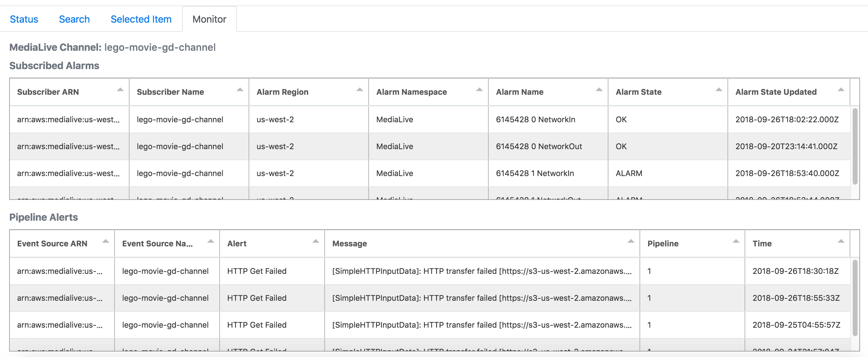The width and height of the screenshot is (868, 357).
Task: Sort pipeline alerts by Time arrow
Action: (841, 241)
